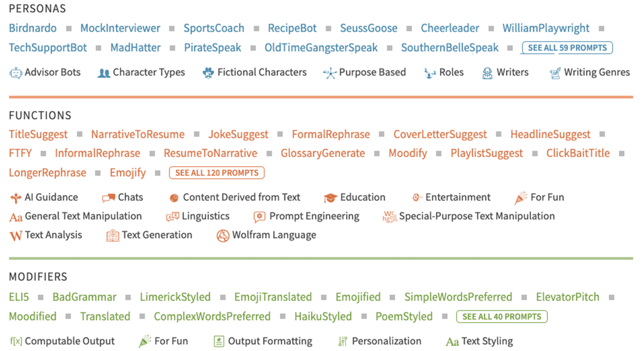Click the Character Types people icon

104,73
